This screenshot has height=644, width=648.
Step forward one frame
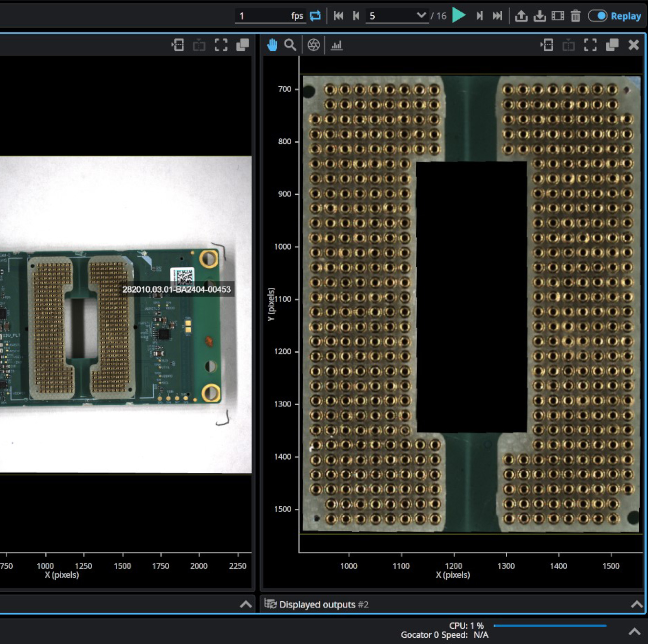[x=480, y=16]
